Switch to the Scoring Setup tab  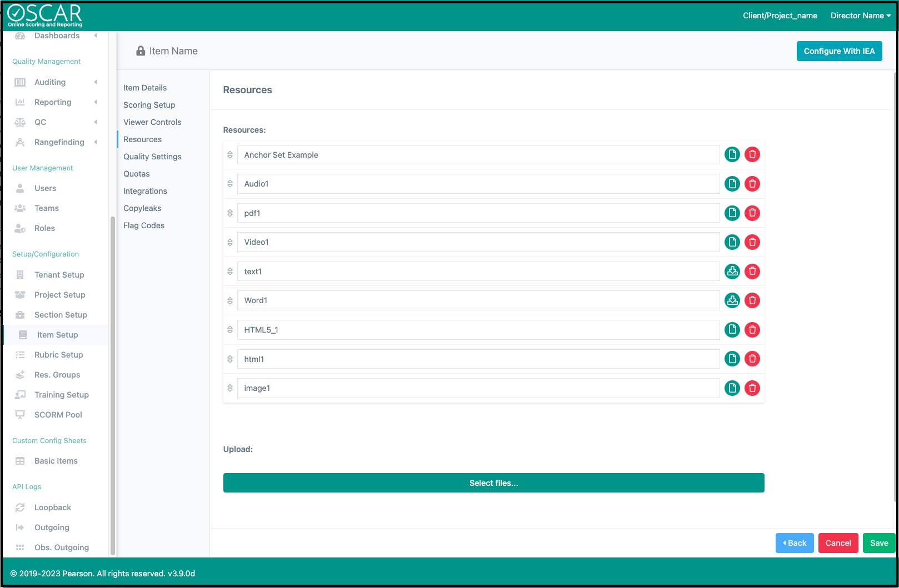pos(149,105)
